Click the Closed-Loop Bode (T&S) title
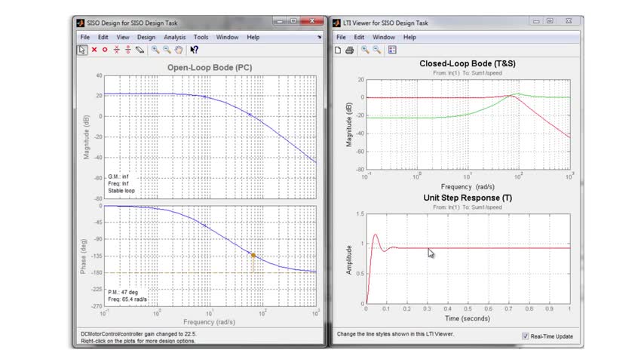 [468, 63]
